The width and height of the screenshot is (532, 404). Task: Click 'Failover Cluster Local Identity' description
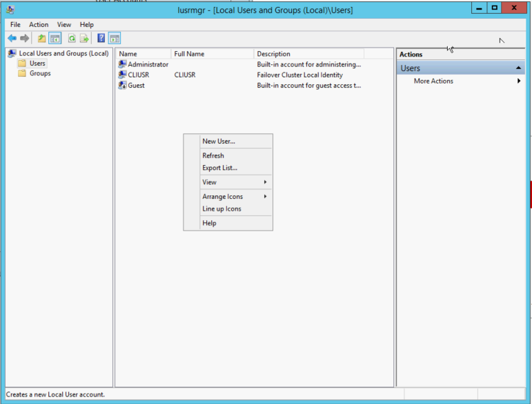click(299, 75)
